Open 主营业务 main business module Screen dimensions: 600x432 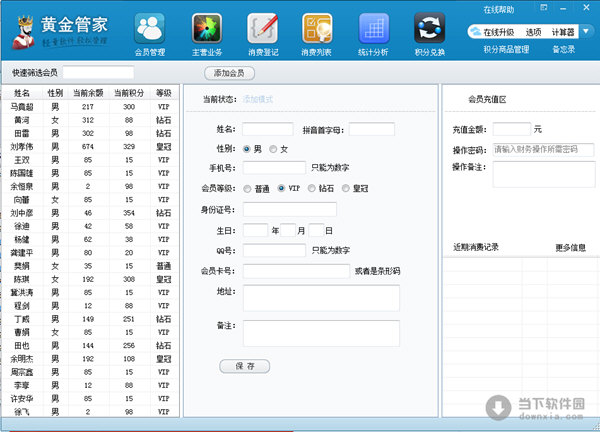click(206, 32)
